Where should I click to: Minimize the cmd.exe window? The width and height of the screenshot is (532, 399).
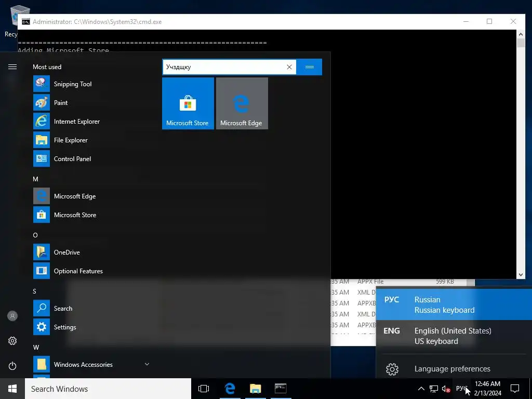[466, 21]
